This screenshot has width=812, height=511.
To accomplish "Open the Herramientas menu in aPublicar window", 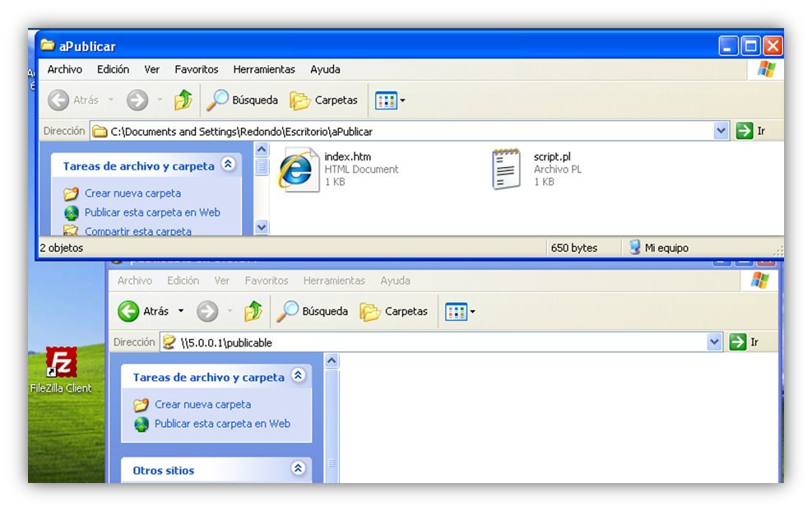I will click(264, 69).
